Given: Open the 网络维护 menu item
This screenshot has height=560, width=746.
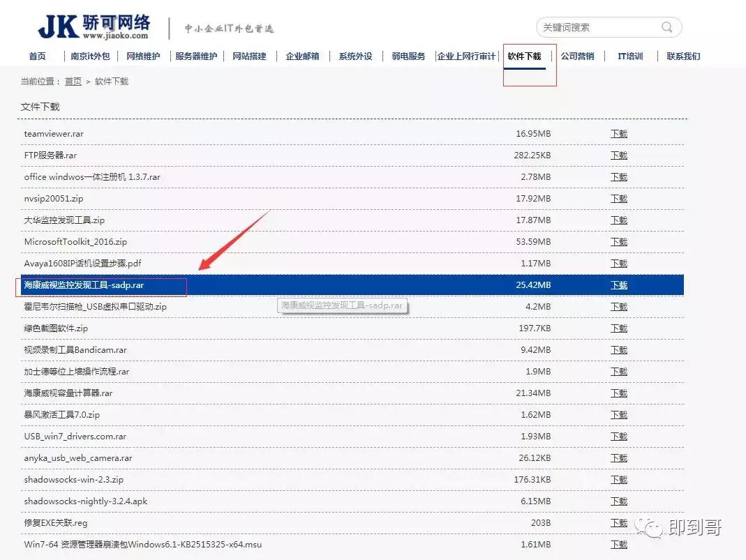Looking at the screenshot, I should (x=143, y=56).
